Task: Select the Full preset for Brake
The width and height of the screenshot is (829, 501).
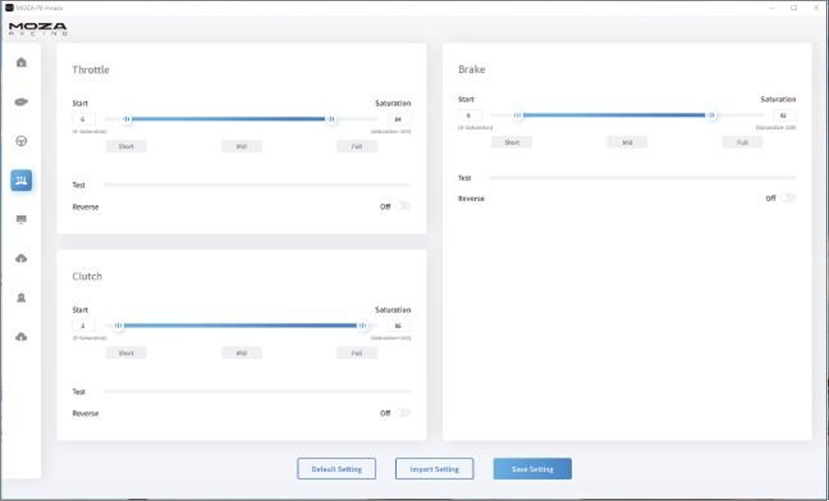Action: 742,142
